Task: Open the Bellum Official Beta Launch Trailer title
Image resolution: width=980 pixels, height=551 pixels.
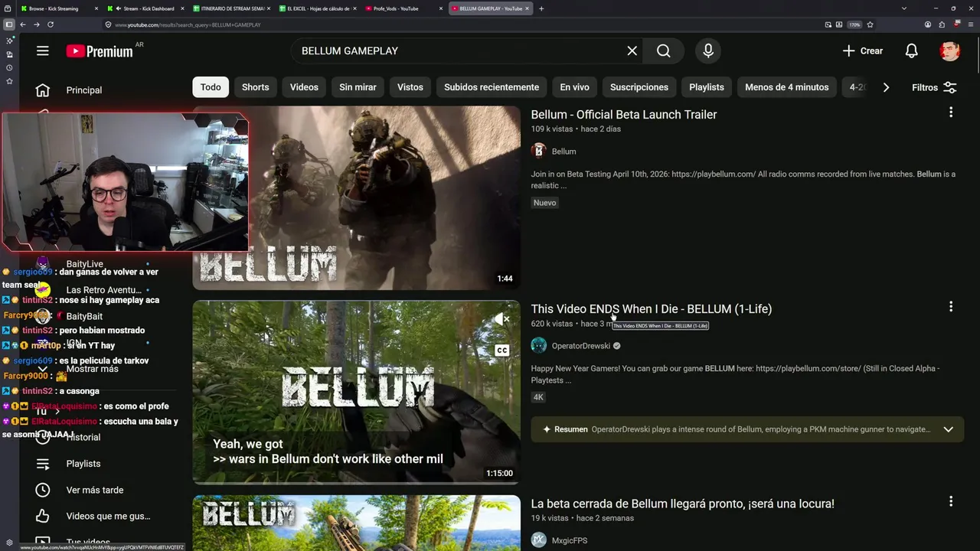Action: click(x=624, y=115)
